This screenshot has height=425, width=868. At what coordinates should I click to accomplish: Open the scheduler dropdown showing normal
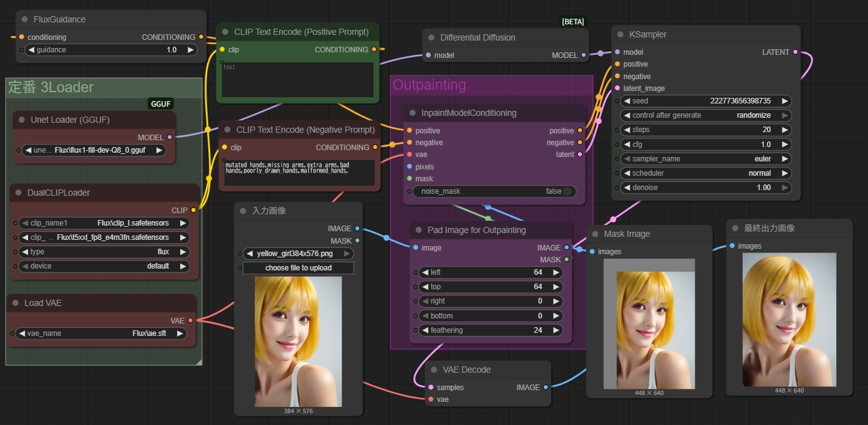(x=706, y=173)
